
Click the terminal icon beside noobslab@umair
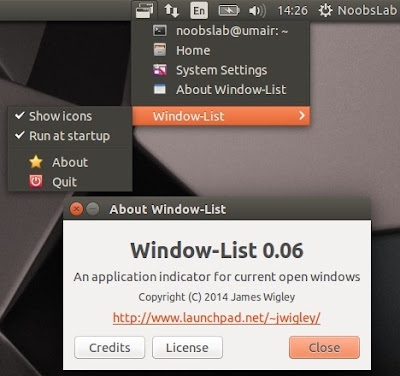click(160, 31)
